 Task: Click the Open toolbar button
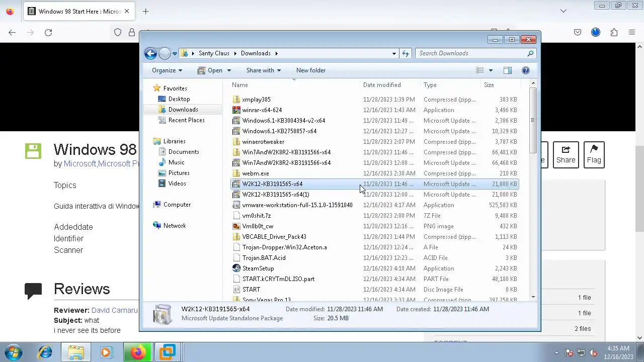coord(210,70)
